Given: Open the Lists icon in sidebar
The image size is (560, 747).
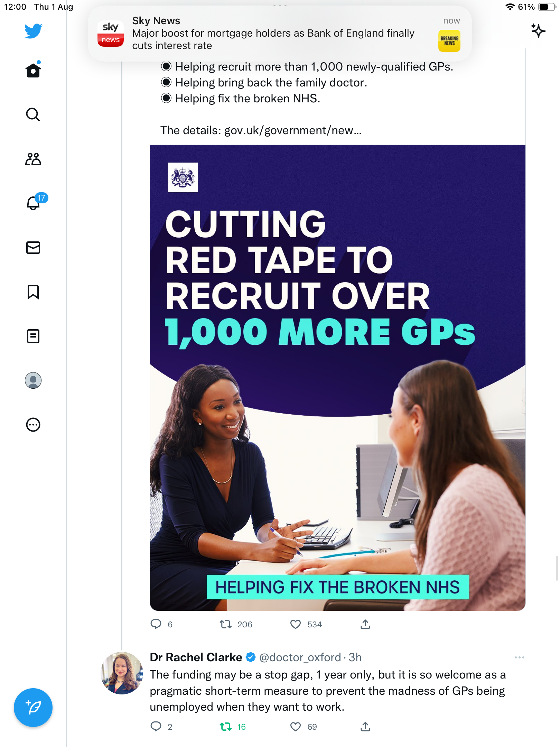Looking at the screenshot, I should click(33, 336).
